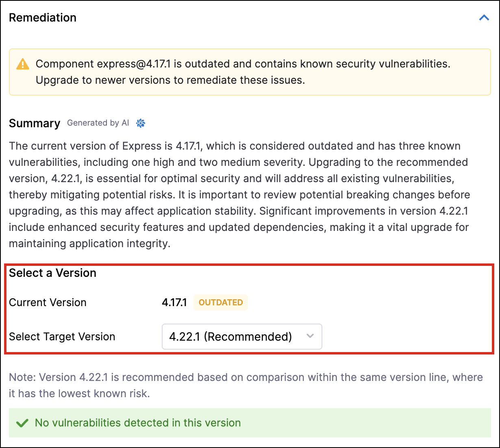Click the Select a Version heading

click(x=52, y=273)
